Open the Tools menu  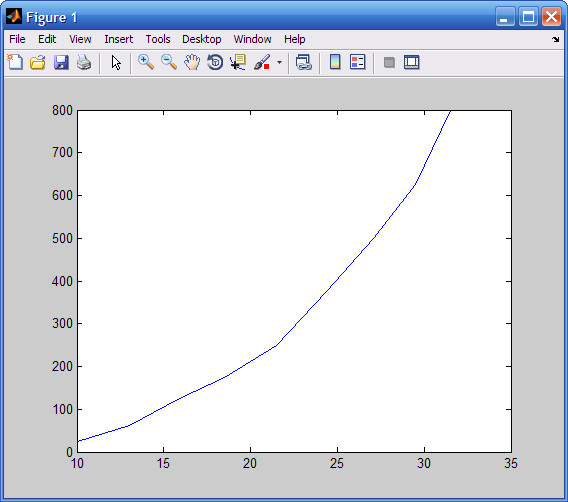(x=158, y=39)
